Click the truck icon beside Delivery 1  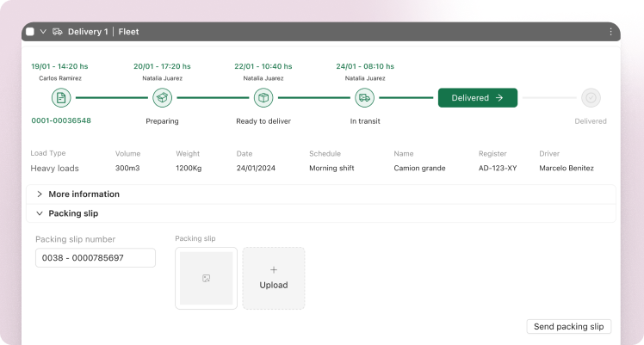click(58, 32)
